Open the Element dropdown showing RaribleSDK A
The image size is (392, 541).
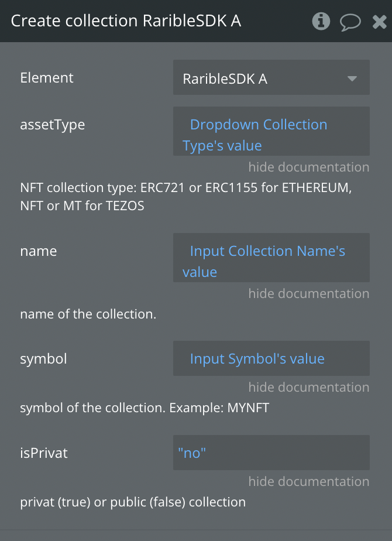pos(271,77)
